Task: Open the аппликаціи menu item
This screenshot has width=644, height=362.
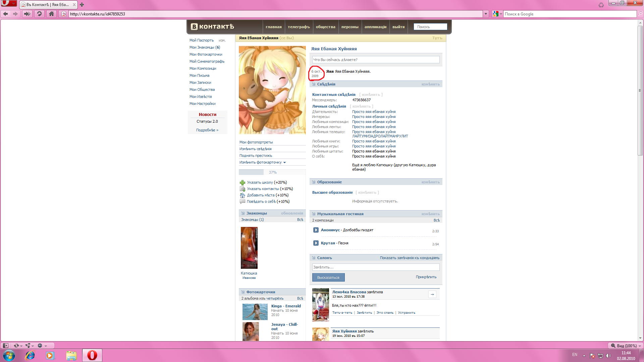Action: [375, 27]
